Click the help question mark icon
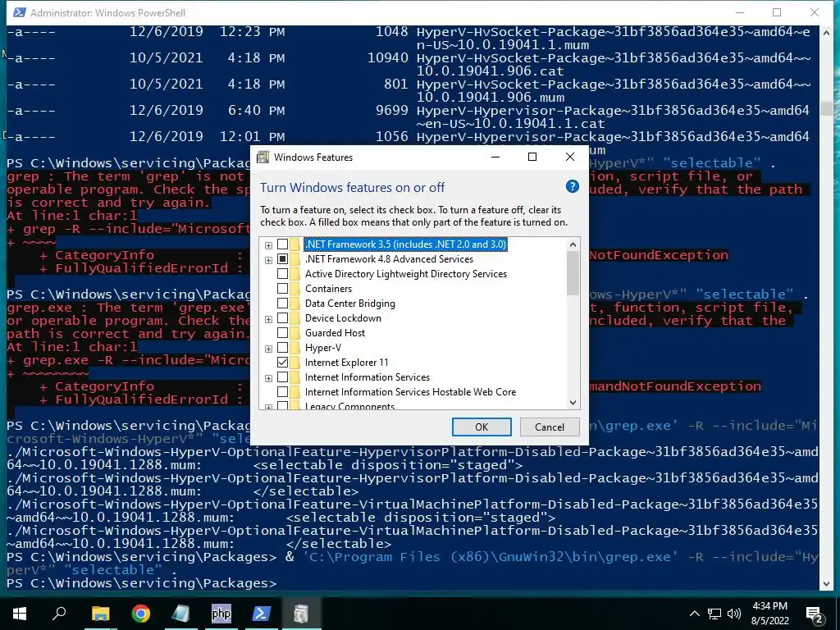This screenshot has width=840, height=630. pyautogui.click(x=572, y=186)
